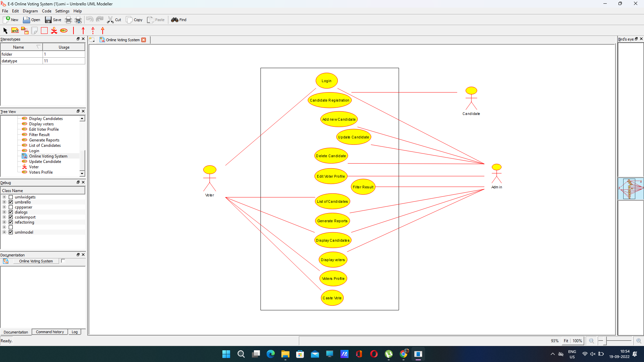Select the arrow selection tool
The image size is (644, 362).
point(5,30)
